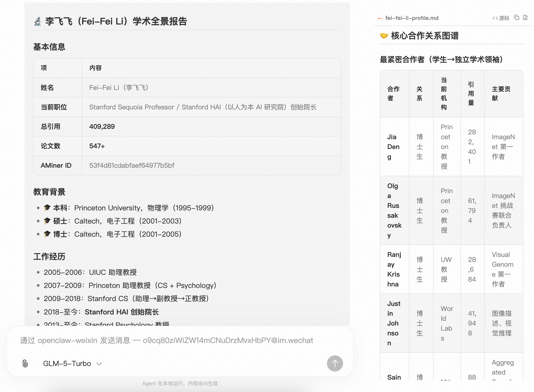The width and height of the screenshot is (534, 392).
Task: Click the paperclip attach file icon
Action: click(x=25, y=363)
